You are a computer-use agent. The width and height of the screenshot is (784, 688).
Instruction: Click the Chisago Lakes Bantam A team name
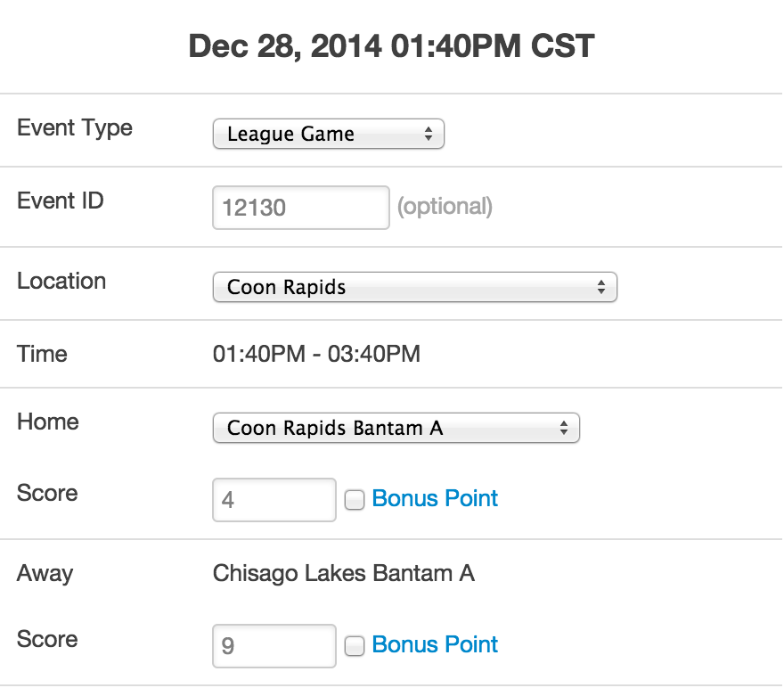coord(343,573)
